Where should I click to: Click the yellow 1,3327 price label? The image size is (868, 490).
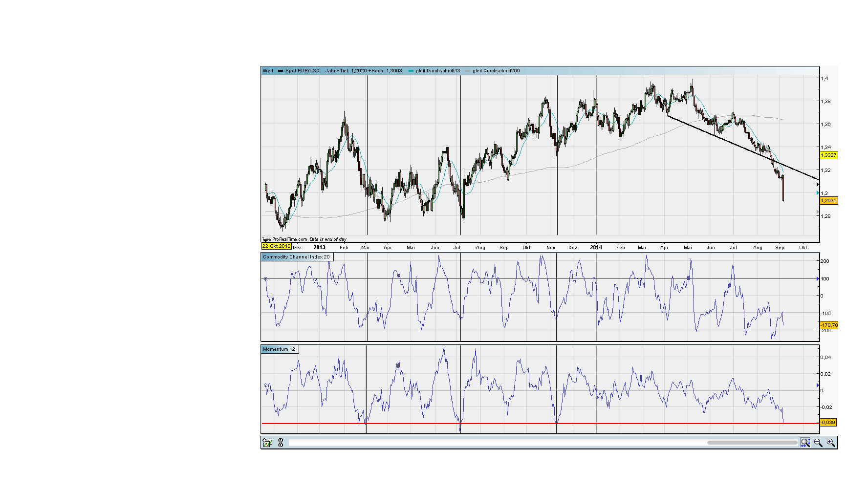click(828, 155)
